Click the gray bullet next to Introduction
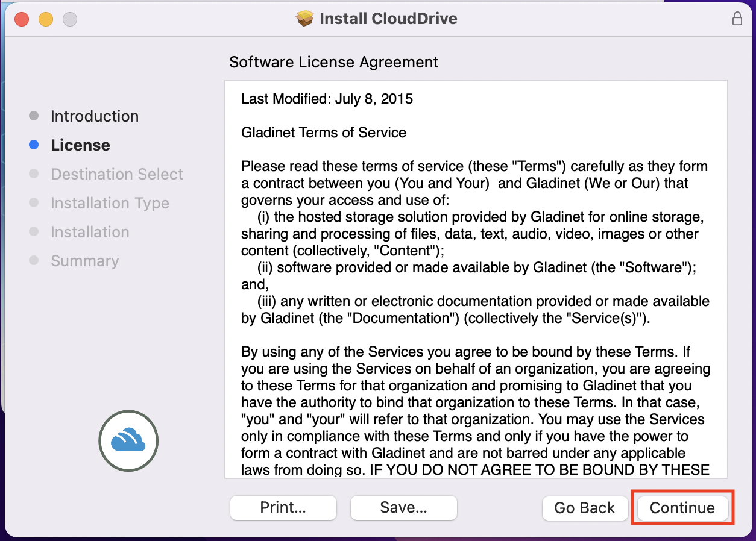This screenshot has width=756, height=541. [x=34, y=116]
